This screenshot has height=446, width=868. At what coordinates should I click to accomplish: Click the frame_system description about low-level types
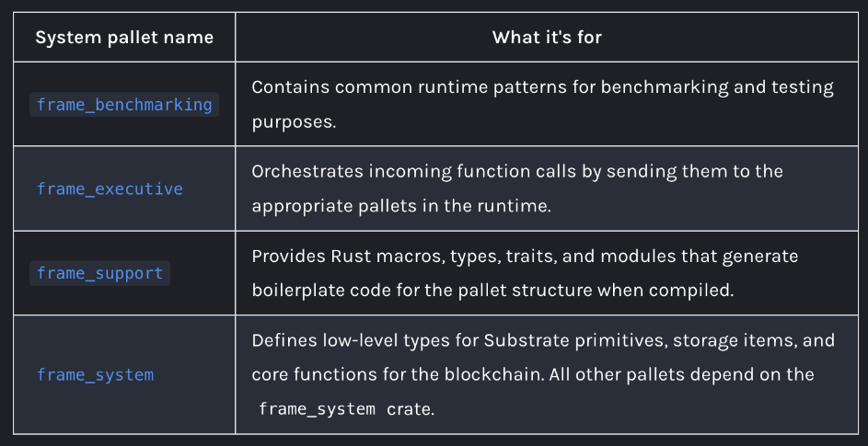tap(547, 375)
